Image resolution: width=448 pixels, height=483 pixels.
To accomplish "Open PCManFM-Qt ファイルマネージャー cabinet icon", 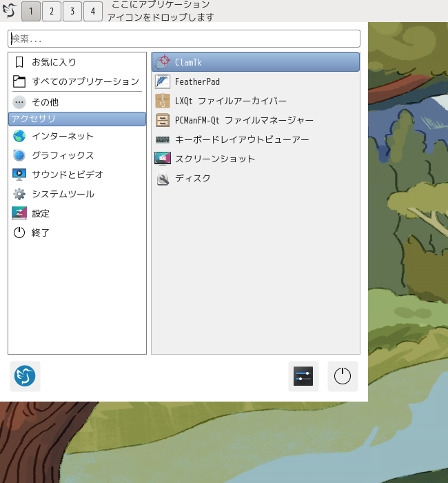I will pyautogui.click(x=163, y=120).
